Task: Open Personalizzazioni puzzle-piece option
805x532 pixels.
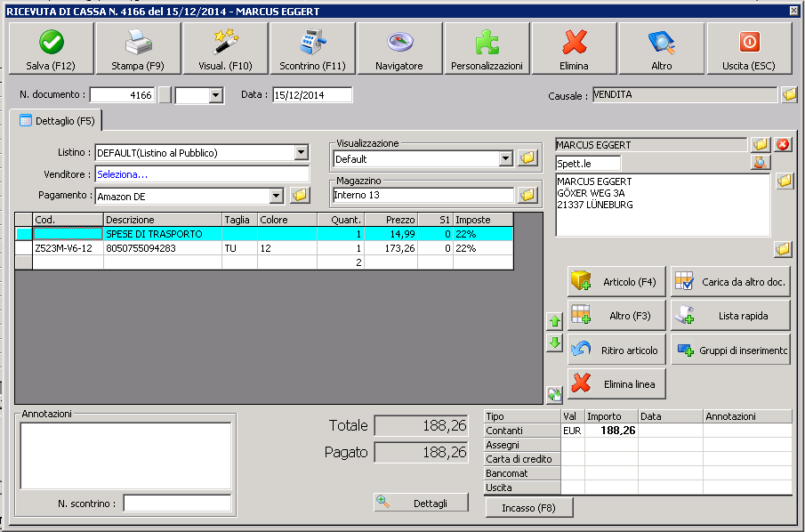Action: [x=487, y=49]
